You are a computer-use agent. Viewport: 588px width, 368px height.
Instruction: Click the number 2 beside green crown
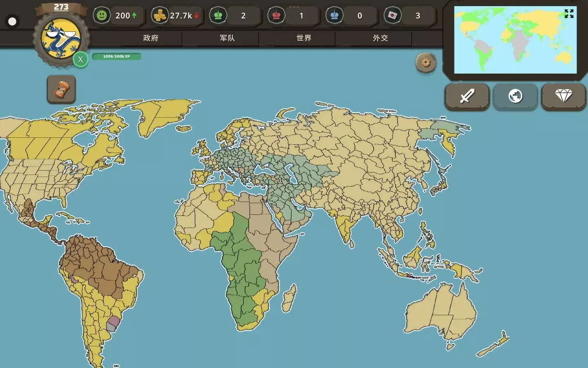pyautogui.click(x=243, y=16)
